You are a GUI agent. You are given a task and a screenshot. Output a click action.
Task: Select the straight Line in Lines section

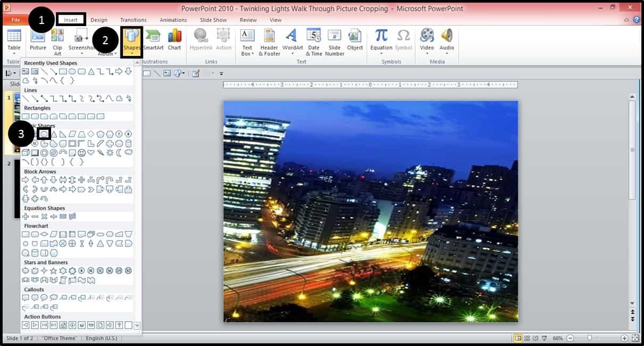coord(26,98)
